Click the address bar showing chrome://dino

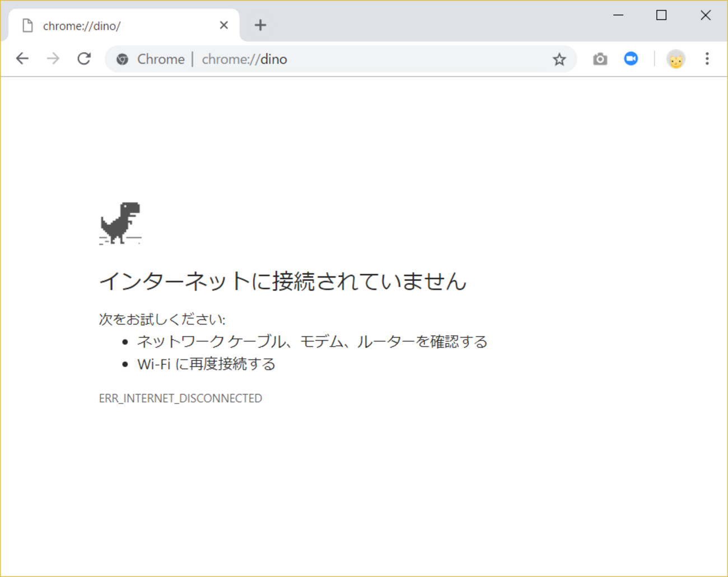tap(340, 59)
